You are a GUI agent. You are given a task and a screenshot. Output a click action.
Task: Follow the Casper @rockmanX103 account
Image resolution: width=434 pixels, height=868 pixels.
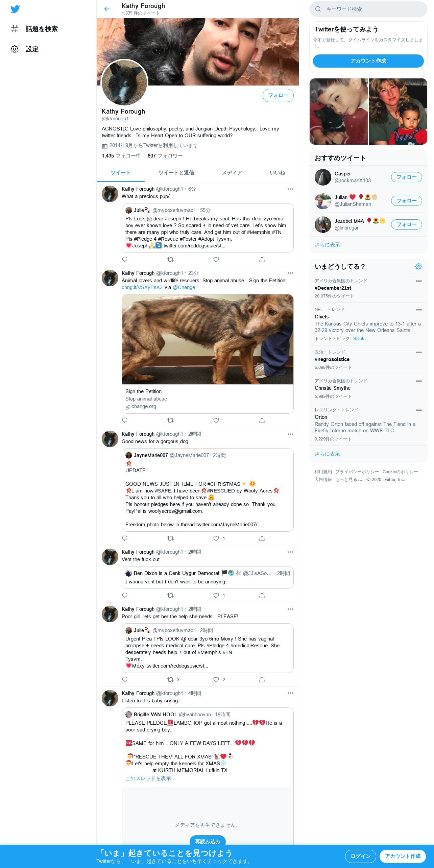point(406,177)
